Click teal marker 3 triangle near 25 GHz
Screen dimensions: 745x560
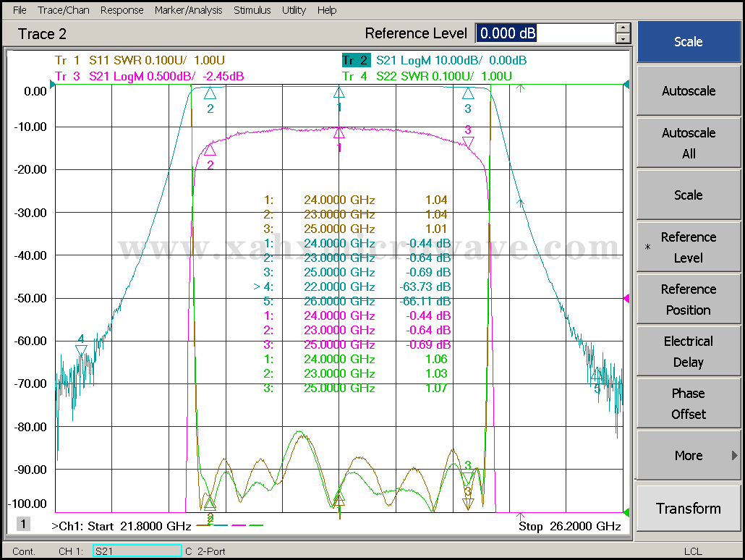(x=468, y=94)
